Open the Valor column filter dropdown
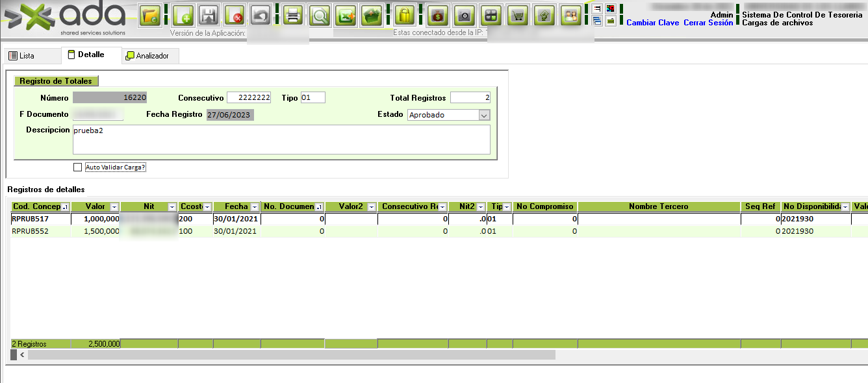868x383 pixels. (114, 207)
